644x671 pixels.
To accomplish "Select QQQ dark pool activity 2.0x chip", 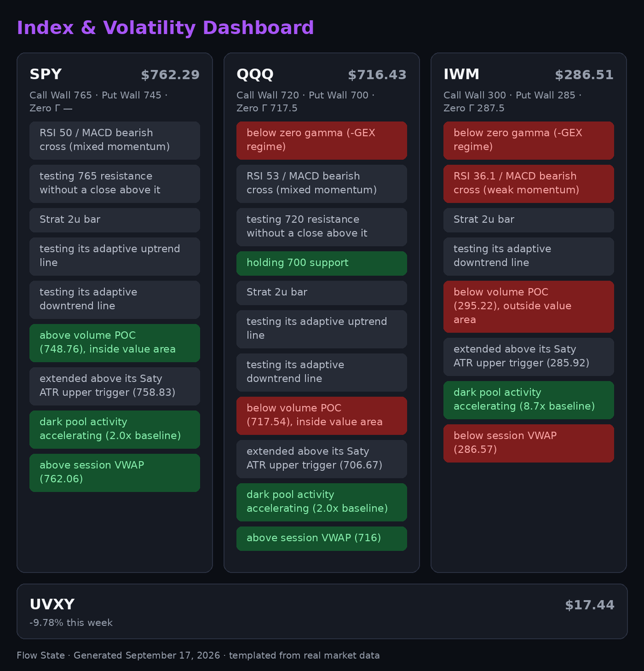I will coord(321,502).
